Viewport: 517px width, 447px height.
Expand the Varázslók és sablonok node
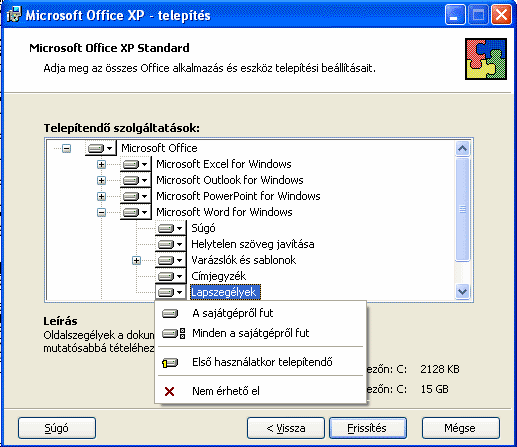(x=136, y=260)
